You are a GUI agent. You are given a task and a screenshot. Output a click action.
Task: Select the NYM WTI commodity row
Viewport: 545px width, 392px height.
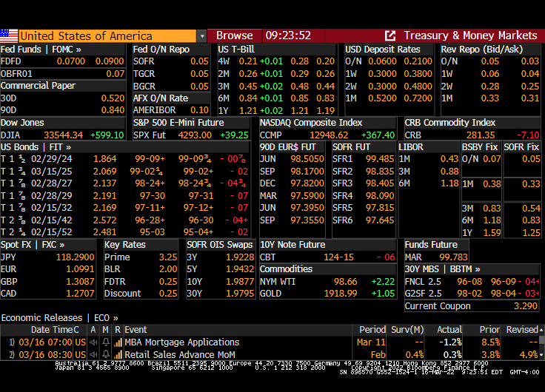point(328,282)
